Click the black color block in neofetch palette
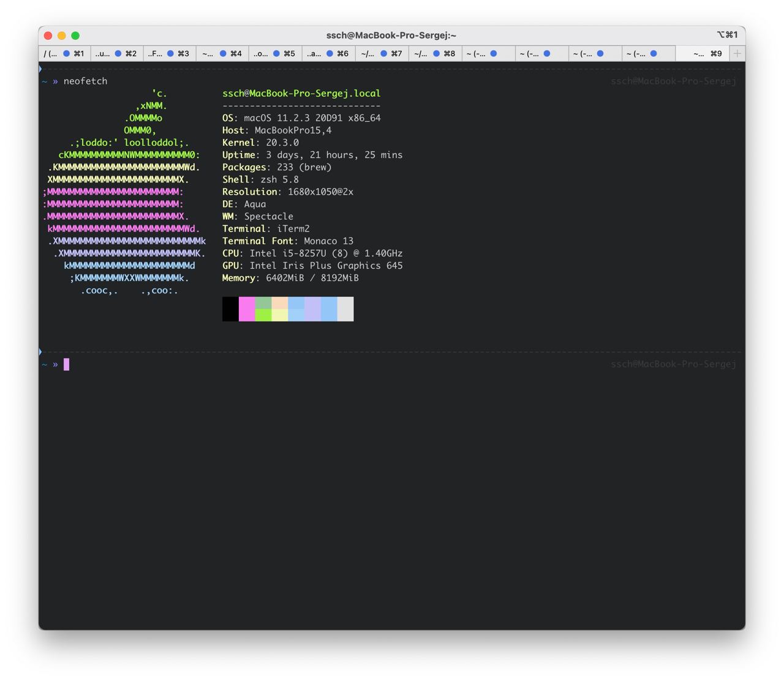This screenshot has height=681, width=784. [230, 309]
